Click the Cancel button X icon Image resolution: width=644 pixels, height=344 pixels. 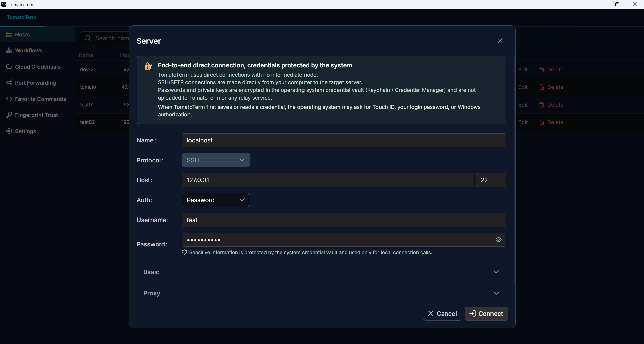pos(431,314)
